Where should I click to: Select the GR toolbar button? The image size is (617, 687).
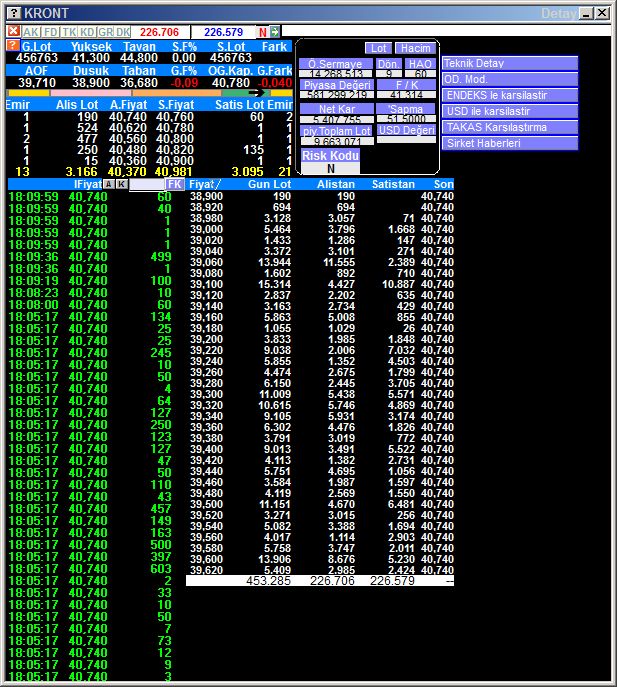point(105,32)
